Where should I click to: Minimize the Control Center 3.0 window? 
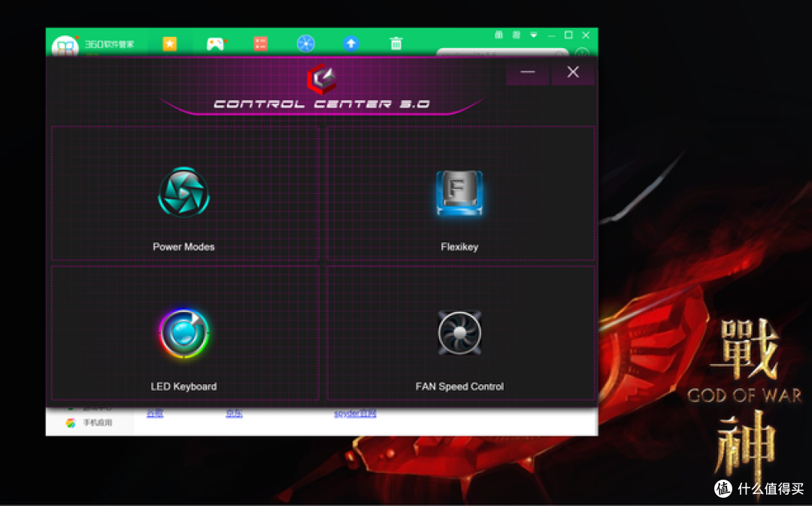pos(528,72)
